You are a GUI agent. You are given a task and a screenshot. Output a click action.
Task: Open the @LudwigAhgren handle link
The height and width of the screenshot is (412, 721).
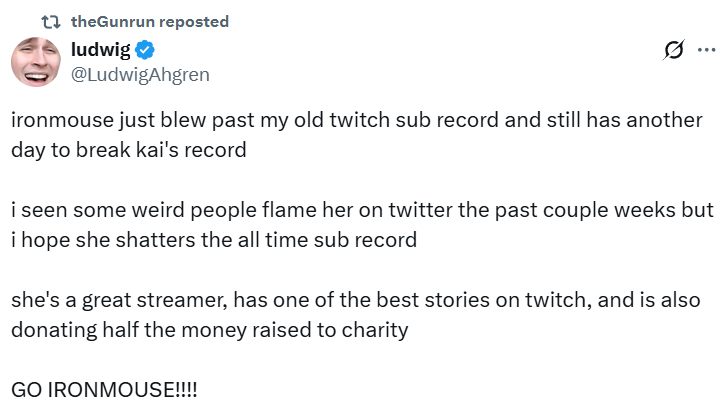click(x=140, y=73)
